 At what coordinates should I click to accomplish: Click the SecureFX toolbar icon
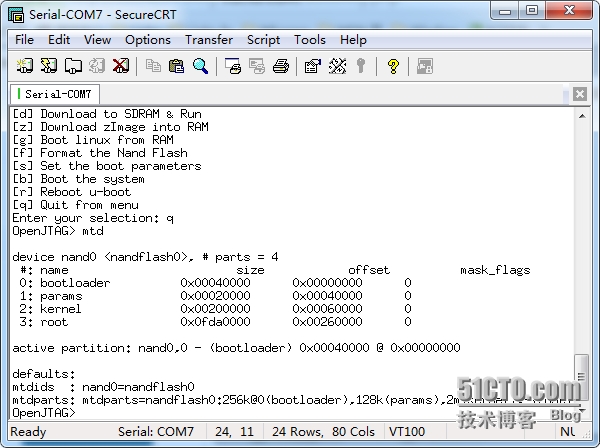(x=425, y=66)
